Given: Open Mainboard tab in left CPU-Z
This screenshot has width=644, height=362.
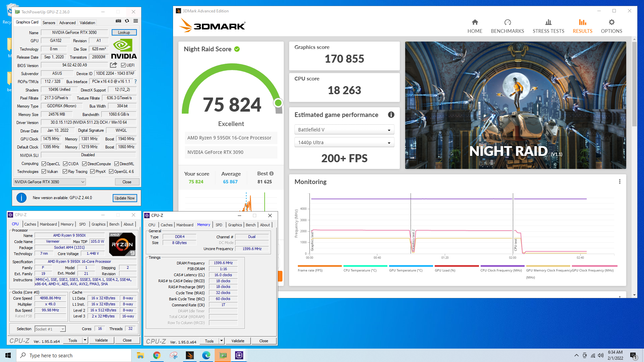Looking at the screenshot, I should [48, 224].
